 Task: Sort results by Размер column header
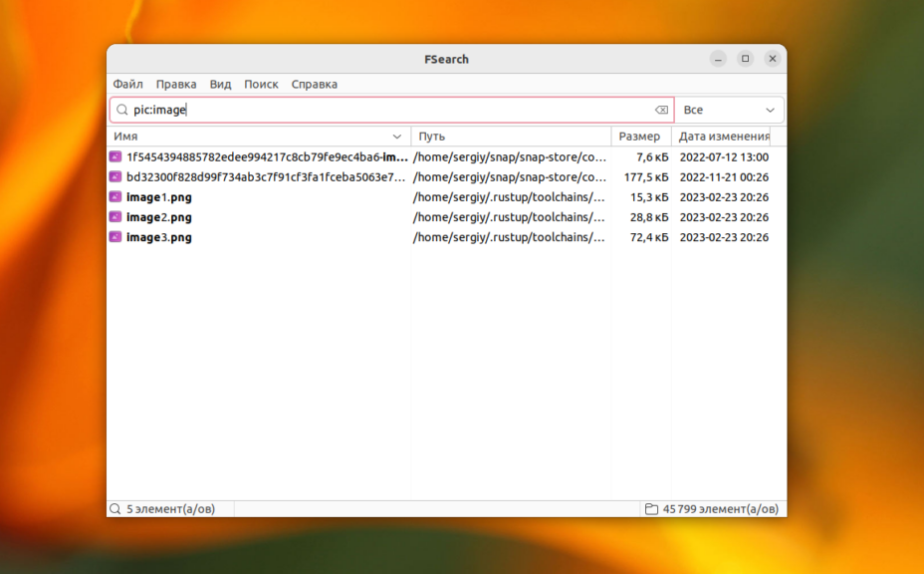[x=639, y=137]
